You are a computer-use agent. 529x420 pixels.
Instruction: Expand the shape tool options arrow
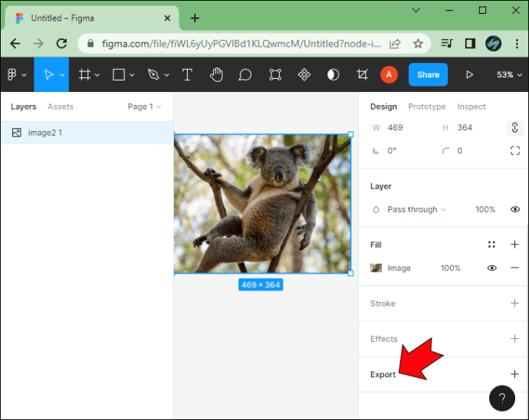pos(132,75)
